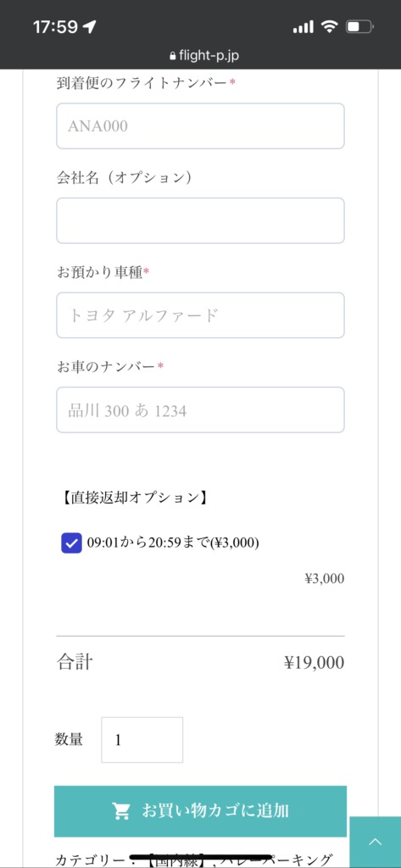Click the back-to-top chevron arrow
The width and height of the screenshot is (401, 868).
376,842
